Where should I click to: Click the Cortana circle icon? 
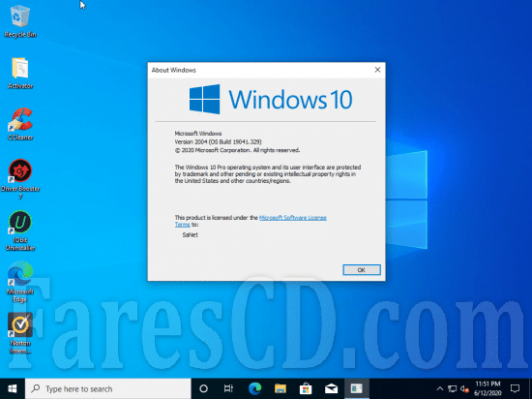(203, 388)
